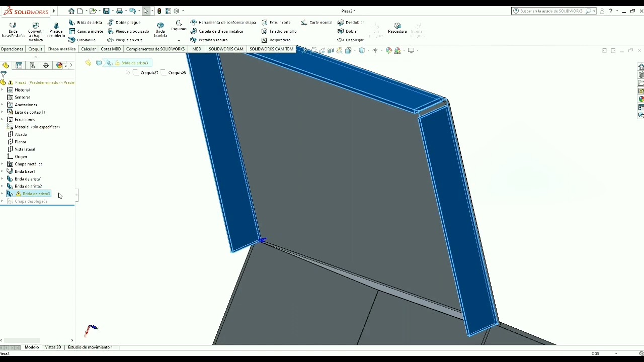The height and width of the screenshot is (362, 644).
Task: Switch to the Croquis tab
Action: point(35,49)
